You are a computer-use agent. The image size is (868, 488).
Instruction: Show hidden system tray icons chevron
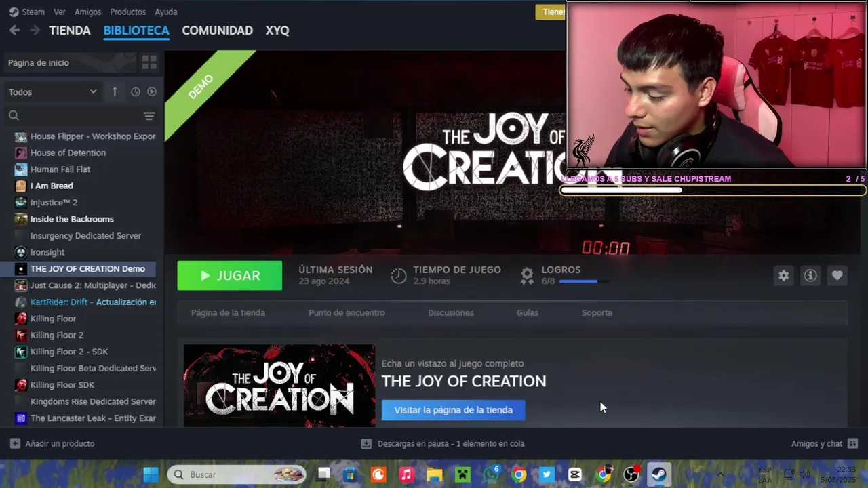point(720,474)
